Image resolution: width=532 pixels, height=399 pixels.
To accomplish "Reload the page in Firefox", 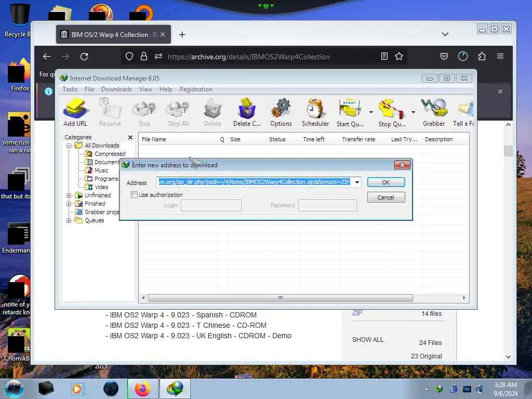I will click(x=84, y=56).
